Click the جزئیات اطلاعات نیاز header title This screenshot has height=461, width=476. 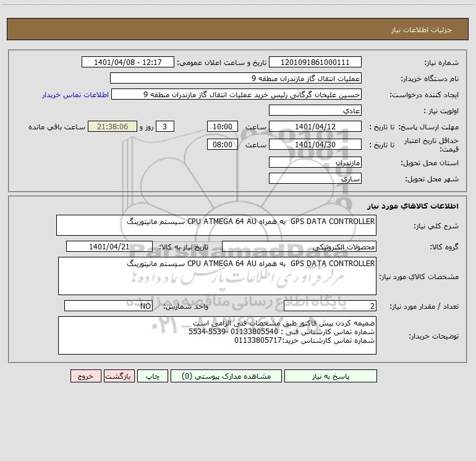[421, 30]
